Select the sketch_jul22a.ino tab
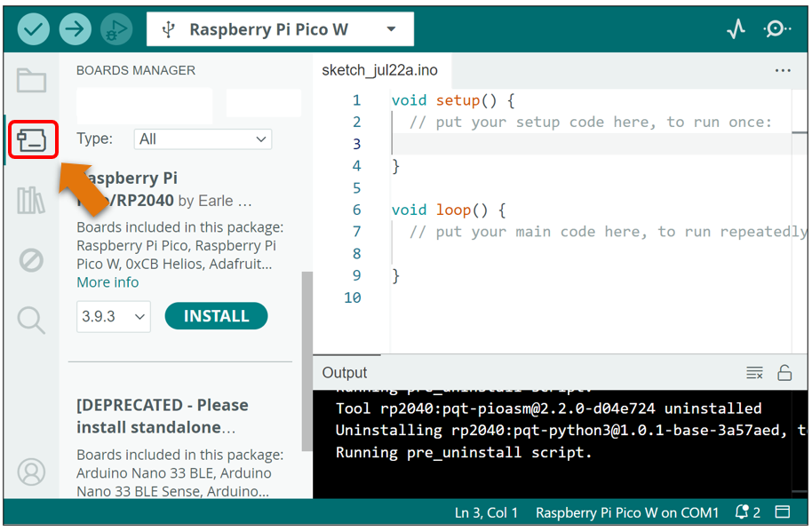This screenshot has width=812, height=531. (379, 70)
